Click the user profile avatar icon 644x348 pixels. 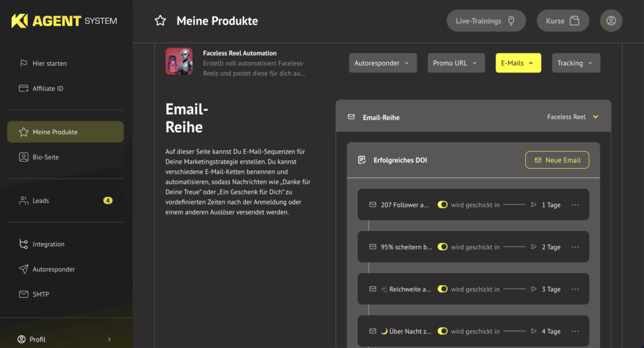click(x=611, y=21)
